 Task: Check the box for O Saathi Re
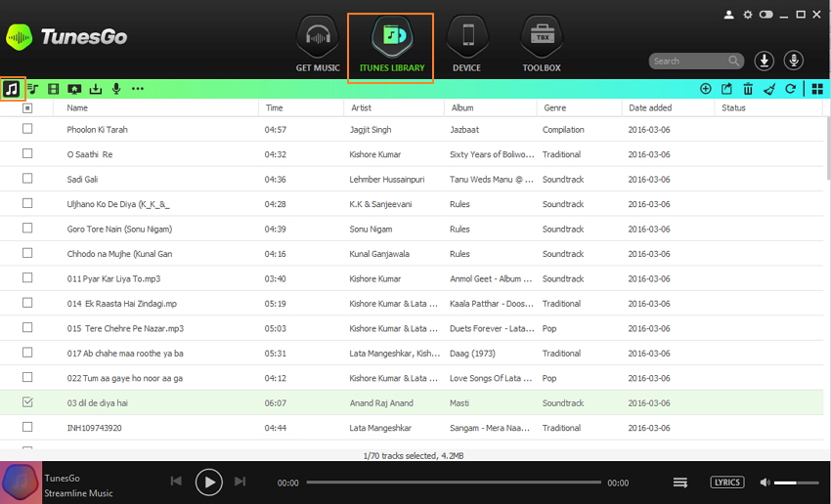pos(27,153)
